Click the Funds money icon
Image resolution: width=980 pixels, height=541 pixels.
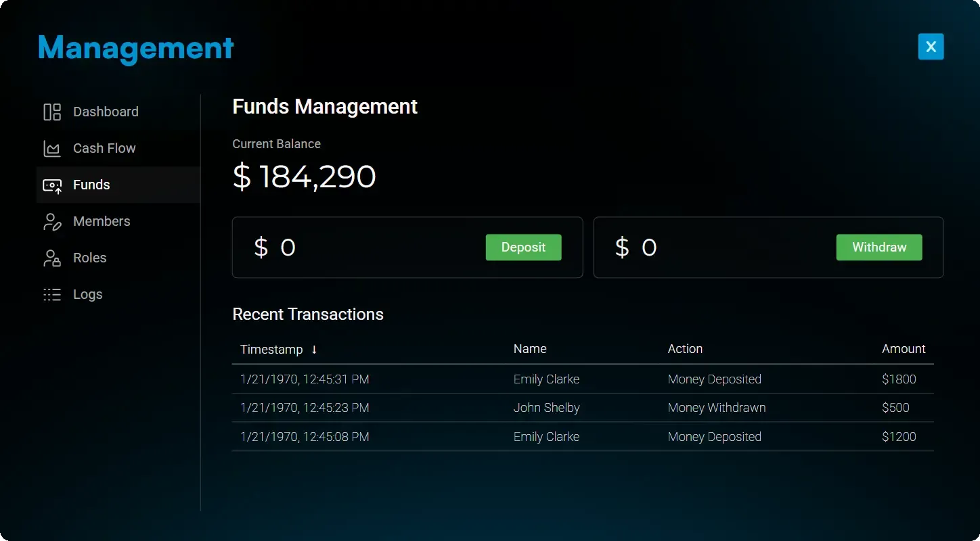[x=52, y=185]
